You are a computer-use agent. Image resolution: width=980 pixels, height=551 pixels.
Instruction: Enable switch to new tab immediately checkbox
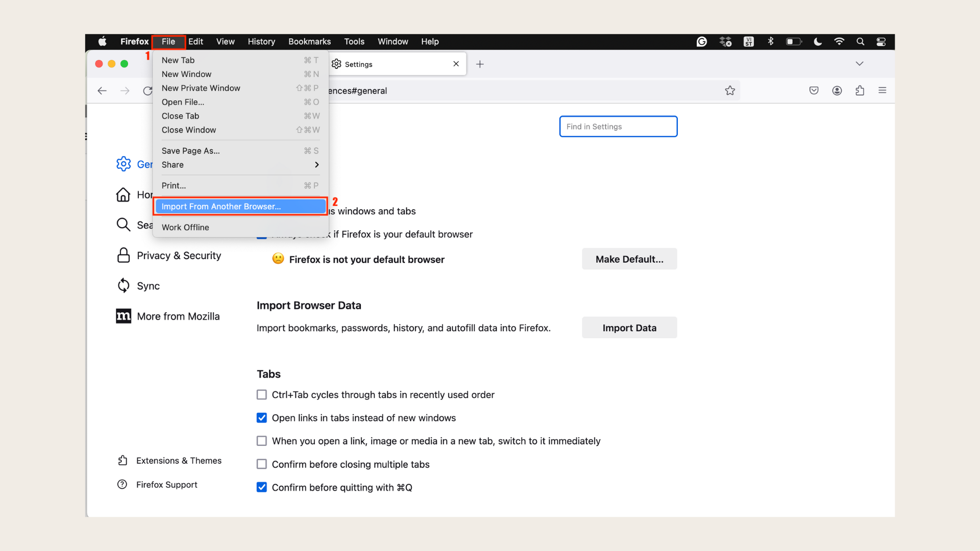pyautogui.click(x=262, y=441)
